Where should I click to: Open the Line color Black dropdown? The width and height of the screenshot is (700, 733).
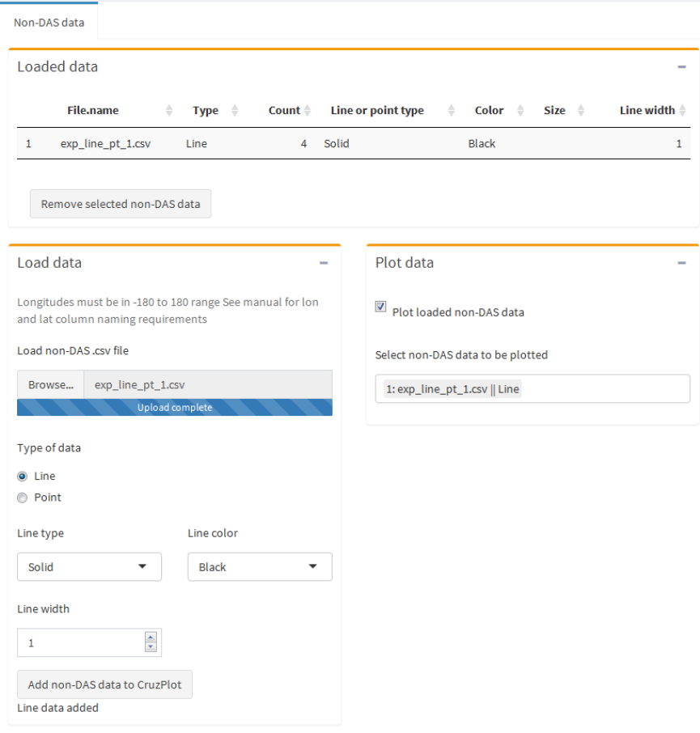pos(260,566)
